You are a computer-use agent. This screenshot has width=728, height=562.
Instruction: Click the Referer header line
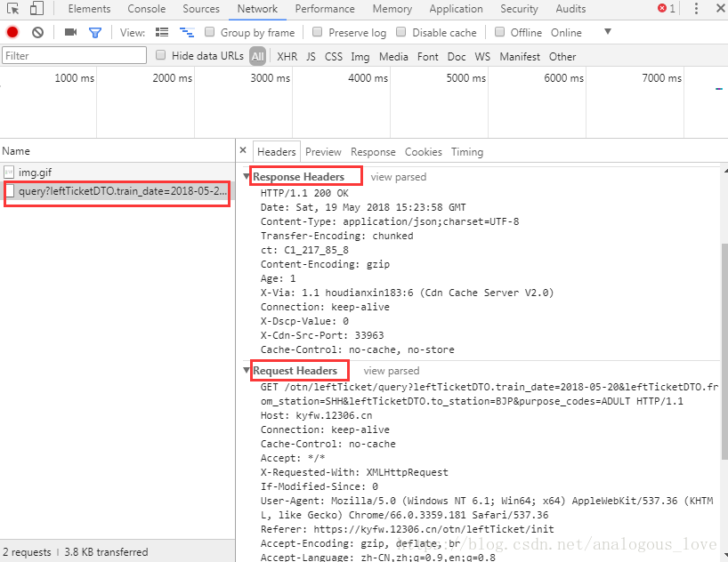pos(408,529)
